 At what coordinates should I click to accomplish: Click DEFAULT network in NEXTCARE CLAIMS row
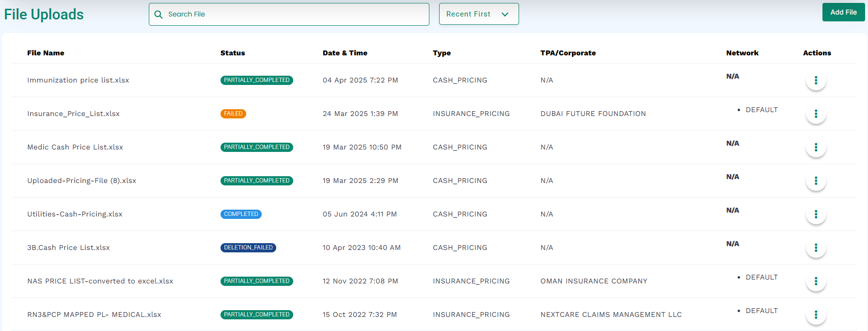[761, 311]
